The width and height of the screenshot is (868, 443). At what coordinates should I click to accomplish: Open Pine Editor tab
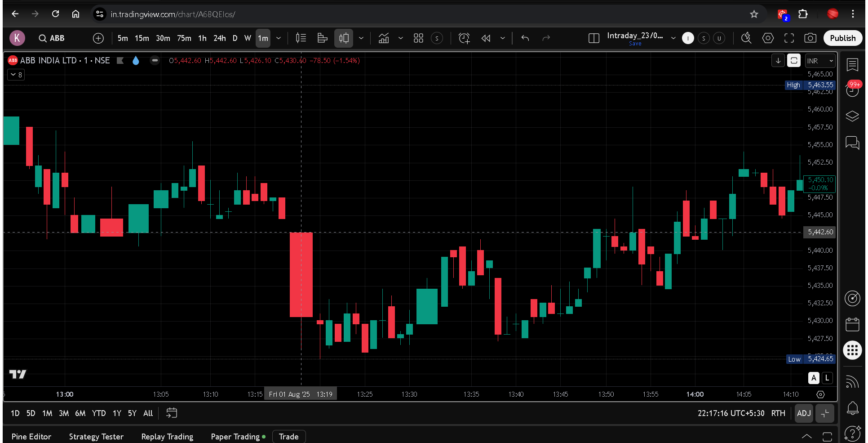(x=31, y=436)
